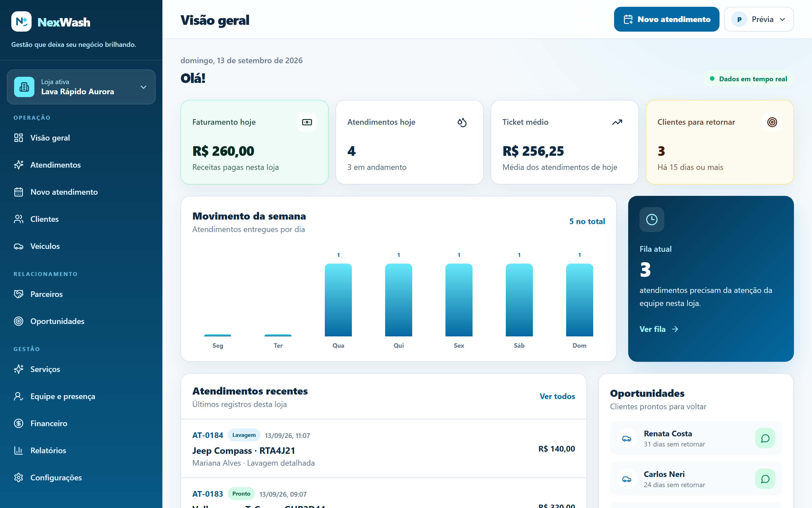Screen dimensions: 812x508
Task: Click the Novo atendimento button in header
Action: pos(667,19)
